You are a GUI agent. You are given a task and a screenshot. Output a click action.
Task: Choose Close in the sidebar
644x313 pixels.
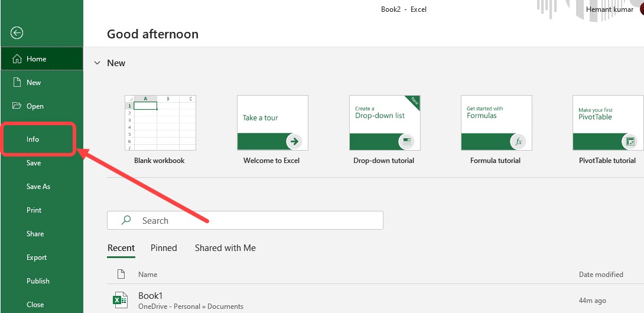pos(35,305)
